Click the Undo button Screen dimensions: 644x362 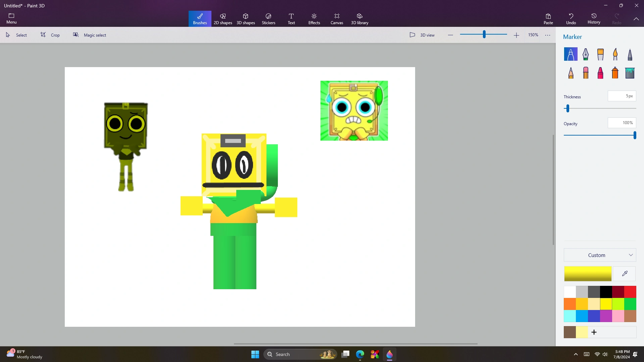pyautogui.click(x=571, y=19)
